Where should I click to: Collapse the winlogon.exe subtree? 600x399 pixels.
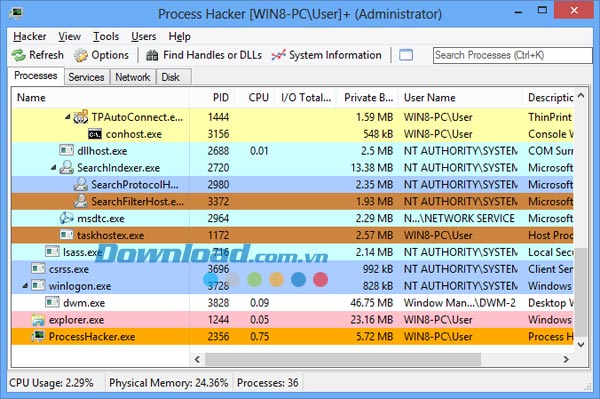25,286
